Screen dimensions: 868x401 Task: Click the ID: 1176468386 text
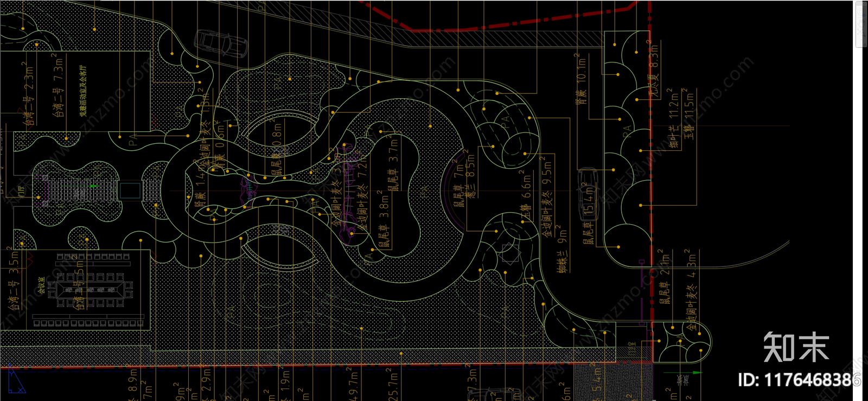799,380
